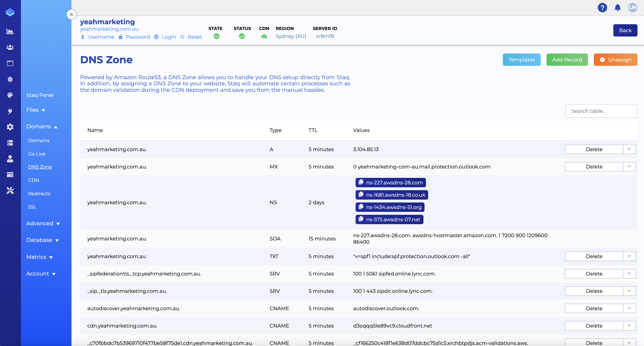Open dropdown arrow beside A record Delete
This screenshot has height=346, width=644.
(x=630, y=149)
